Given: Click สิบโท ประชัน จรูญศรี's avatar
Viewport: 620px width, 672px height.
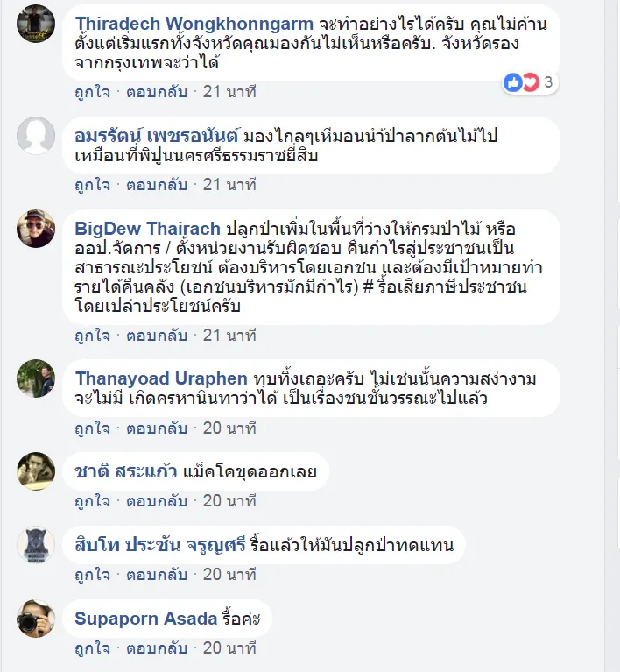Looking at the screenshot, I should 37,545.
